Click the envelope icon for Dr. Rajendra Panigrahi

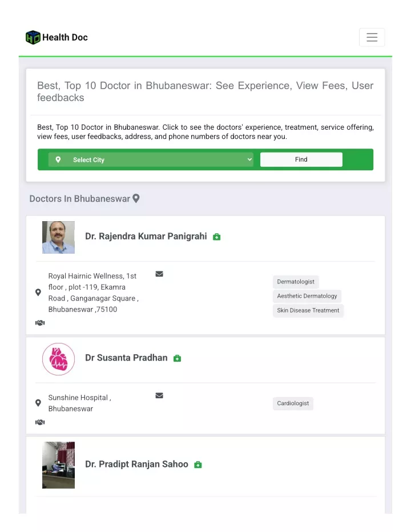click(159, 274)
